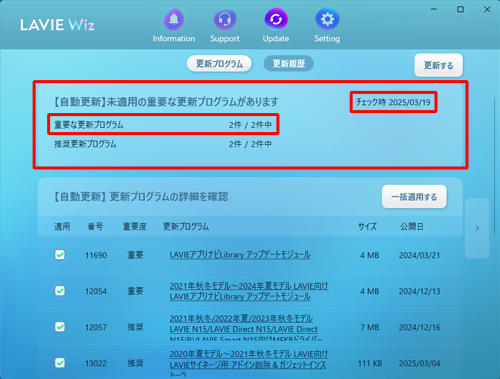
Task: Click the number 11690
Action: (x=96, y=255)
